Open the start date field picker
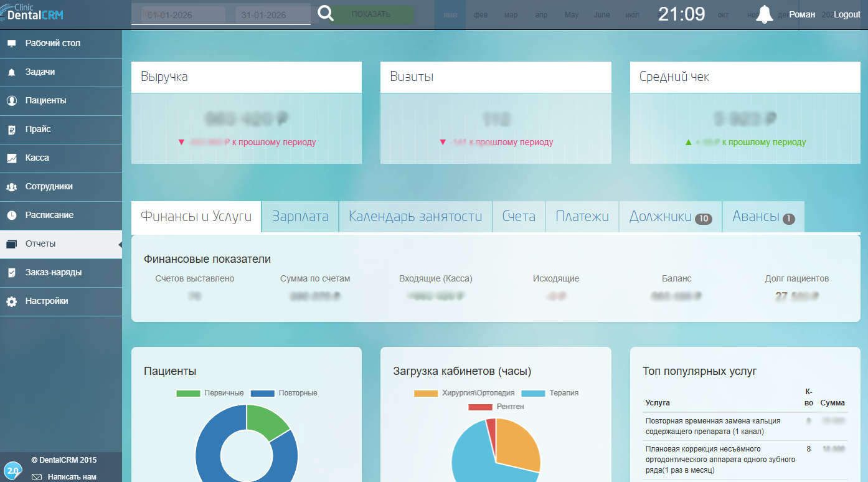Viewport: 868px width, 482px height. pyautogui.click(x=183, y=15)
